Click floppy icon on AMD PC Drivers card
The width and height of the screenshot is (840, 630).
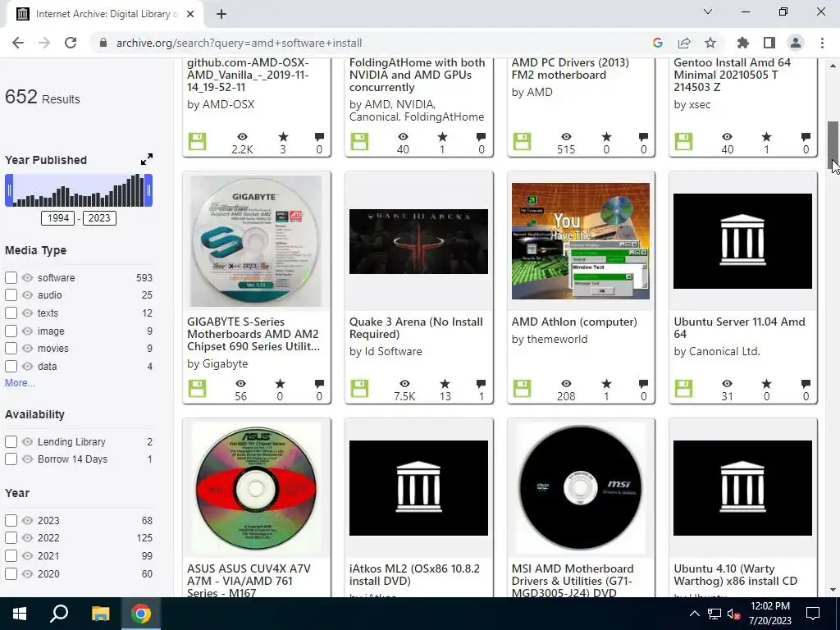coord(522,141)
